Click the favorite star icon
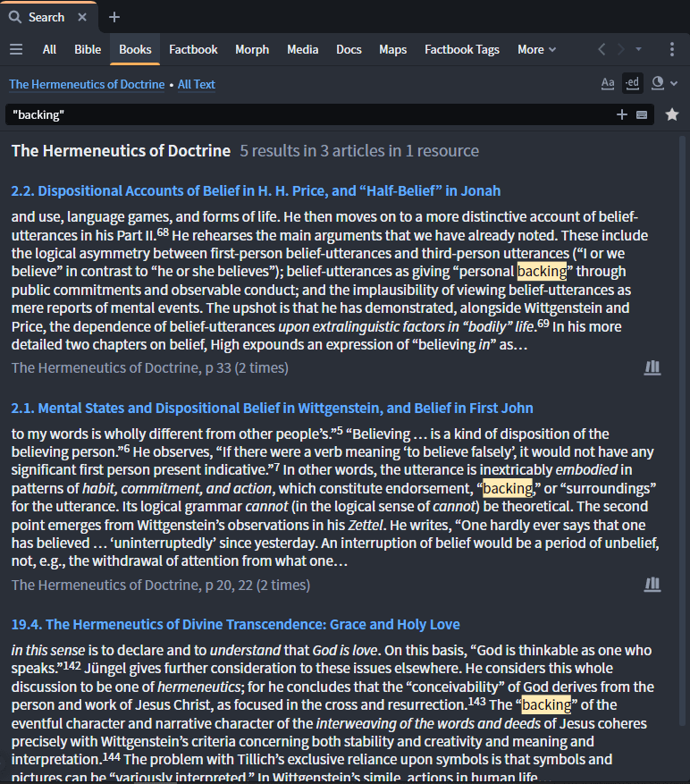 tap(671, 114)
